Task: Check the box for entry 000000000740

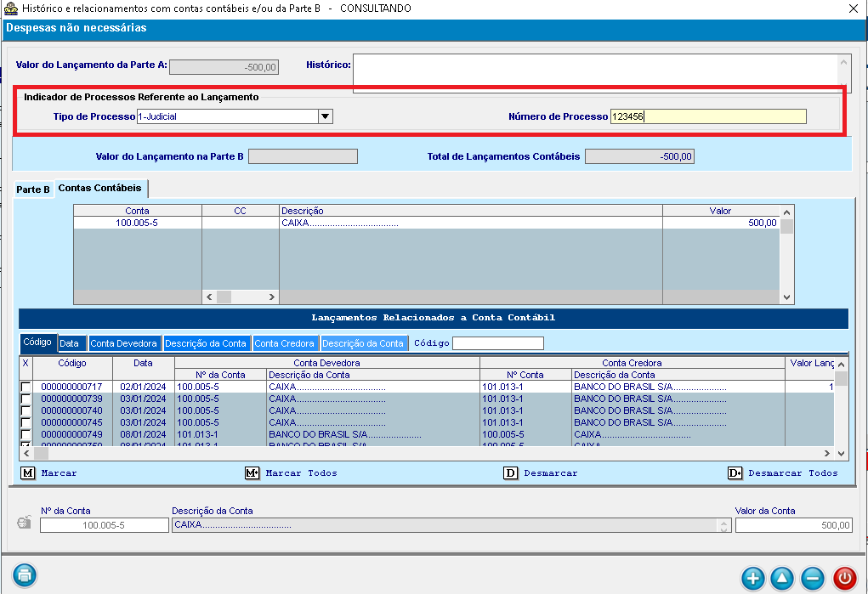Action: coord(26,410)
